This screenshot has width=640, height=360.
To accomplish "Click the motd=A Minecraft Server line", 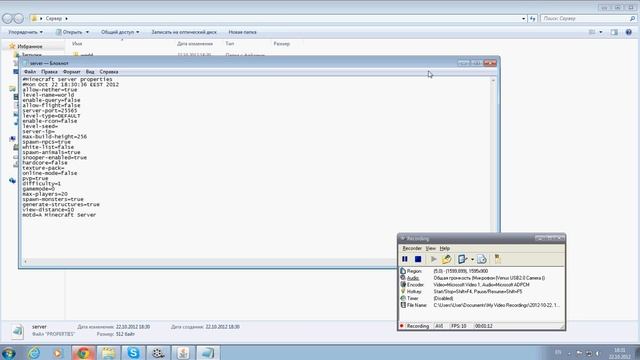I will point(59,215).
